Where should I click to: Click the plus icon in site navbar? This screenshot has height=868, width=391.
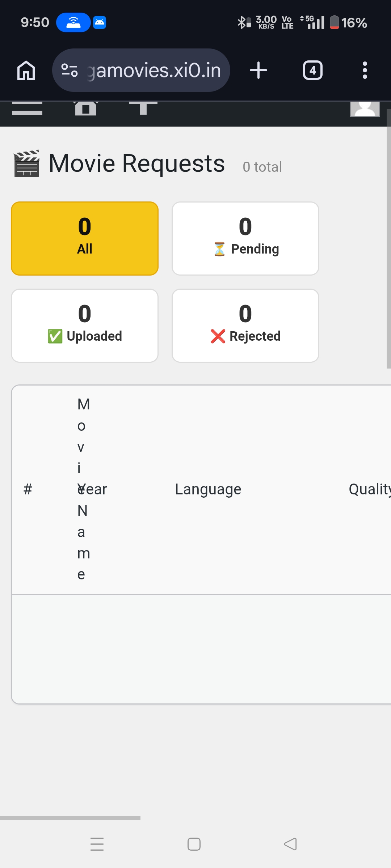point(143,108)
